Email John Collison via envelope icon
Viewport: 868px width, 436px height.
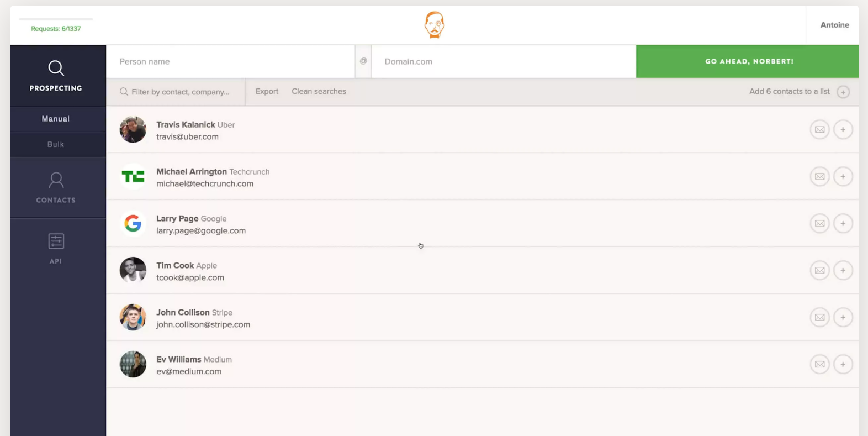coord(820,317)
